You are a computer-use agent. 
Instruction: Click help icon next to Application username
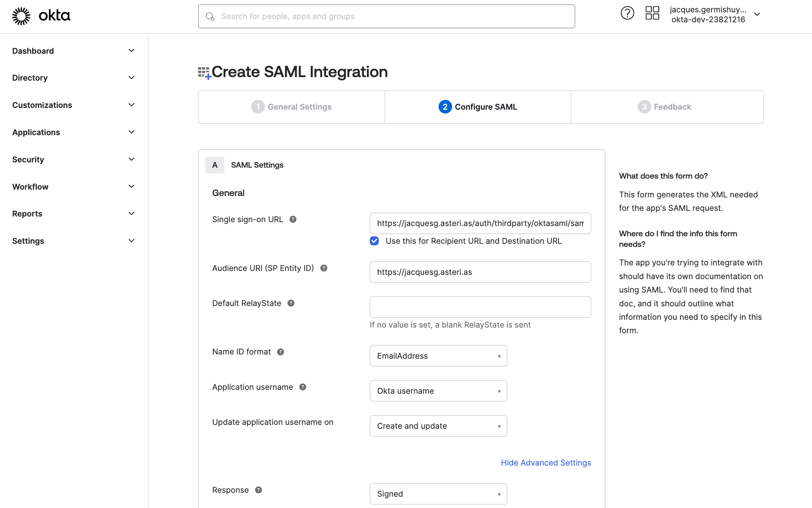[x=303, y=387]
